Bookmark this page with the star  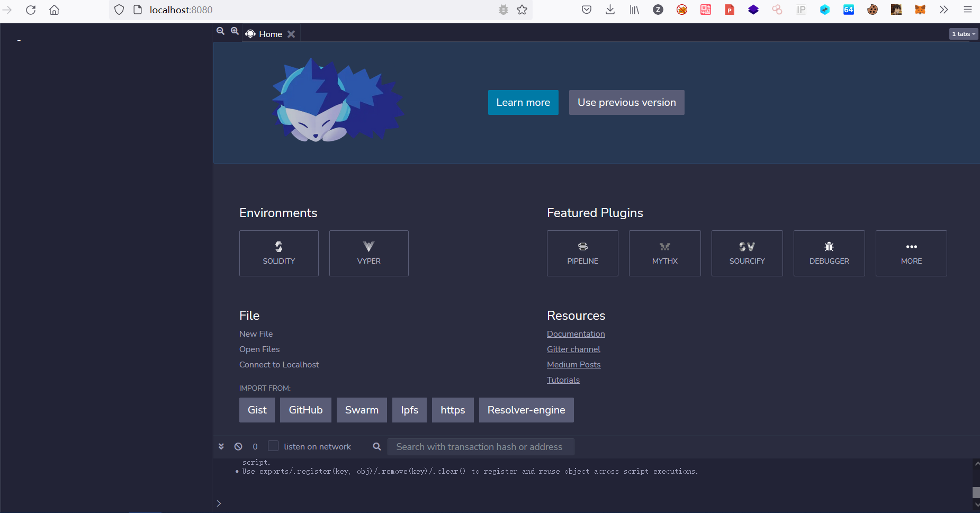(522, 10)
